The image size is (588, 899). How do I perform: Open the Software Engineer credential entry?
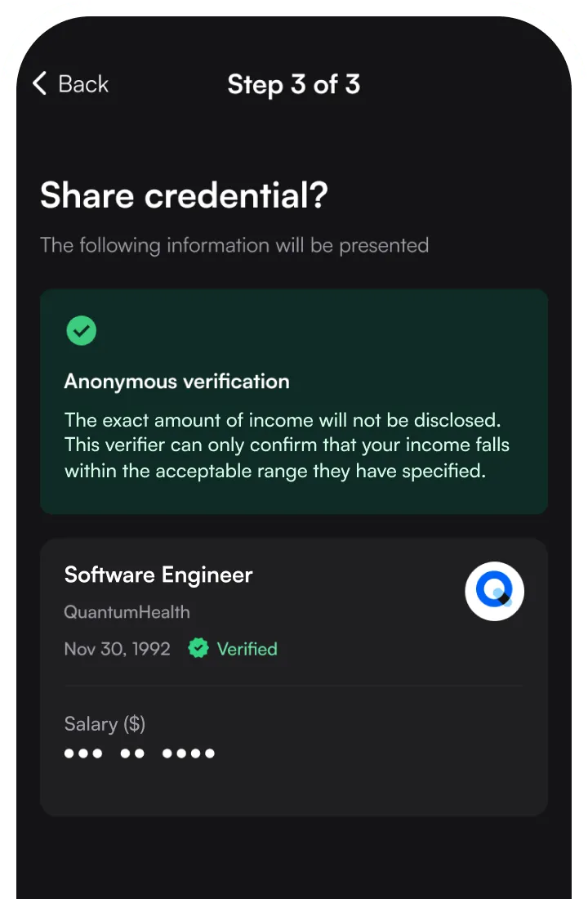pyautogui.click(x=158, y=575)
